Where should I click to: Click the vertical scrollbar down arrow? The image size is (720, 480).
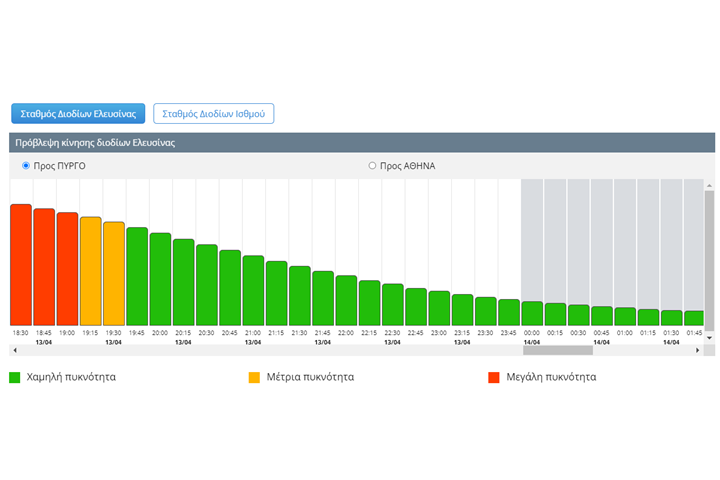pos(709,338)
